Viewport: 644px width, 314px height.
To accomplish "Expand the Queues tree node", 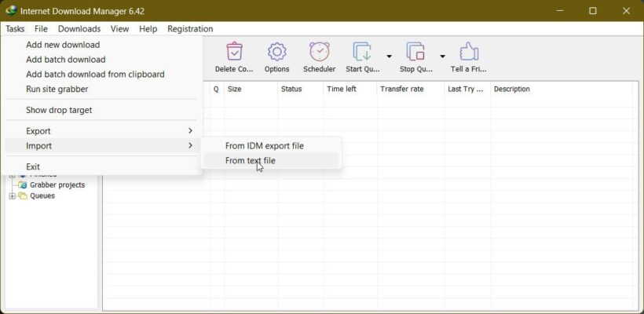I will tap(12, 196).
